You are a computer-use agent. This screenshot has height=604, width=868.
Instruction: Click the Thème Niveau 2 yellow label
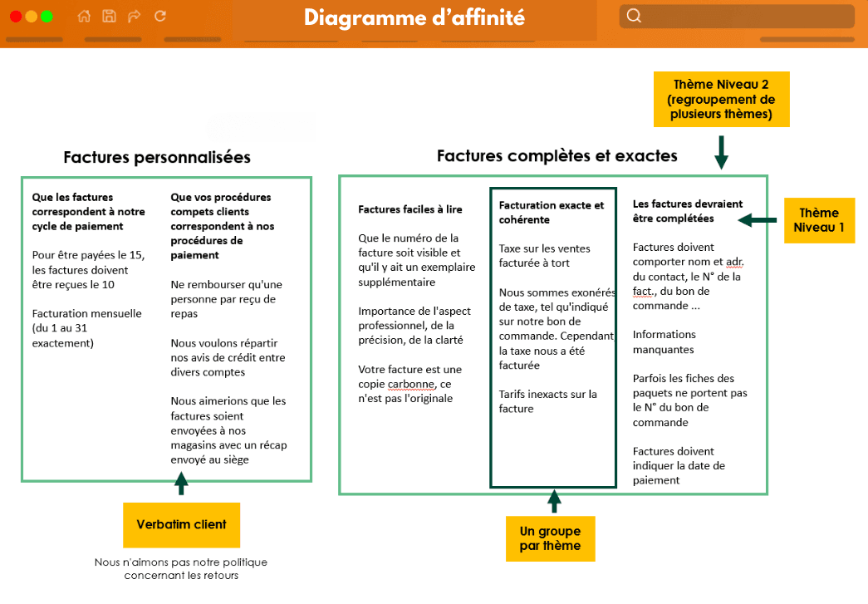click(x=721, y=99)
